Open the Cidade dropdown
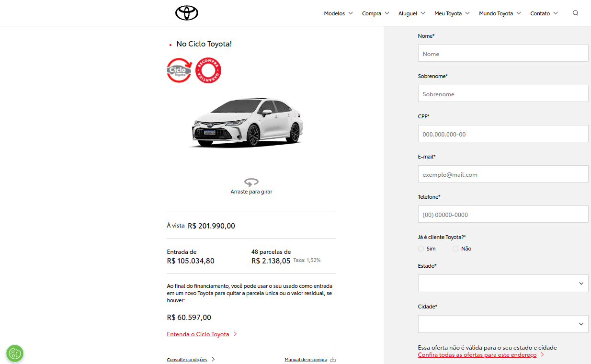 point(503,324)
